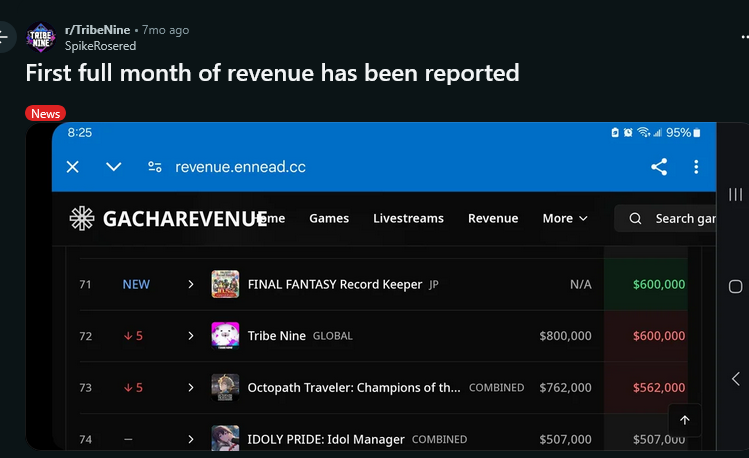Click the GACHAREVENUE site title
749x458 pixels.
[185, 219]
